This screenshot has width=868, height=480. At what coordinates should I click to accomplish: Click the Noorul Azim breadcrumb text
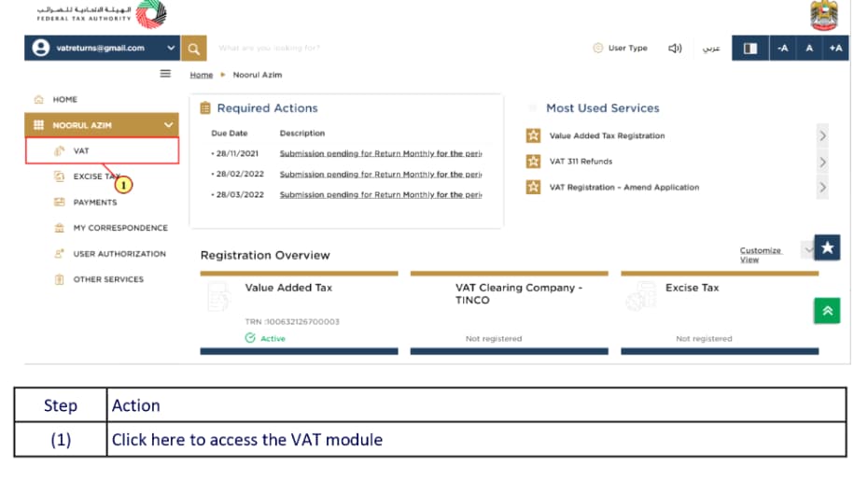pos(258,75)
